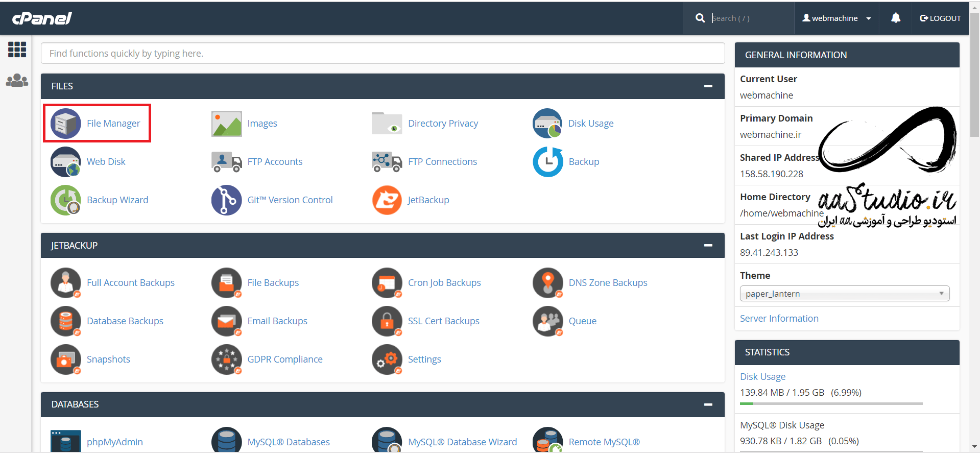
Task: Click the GDPR Compliance text link
Action: tap(285, 359)
